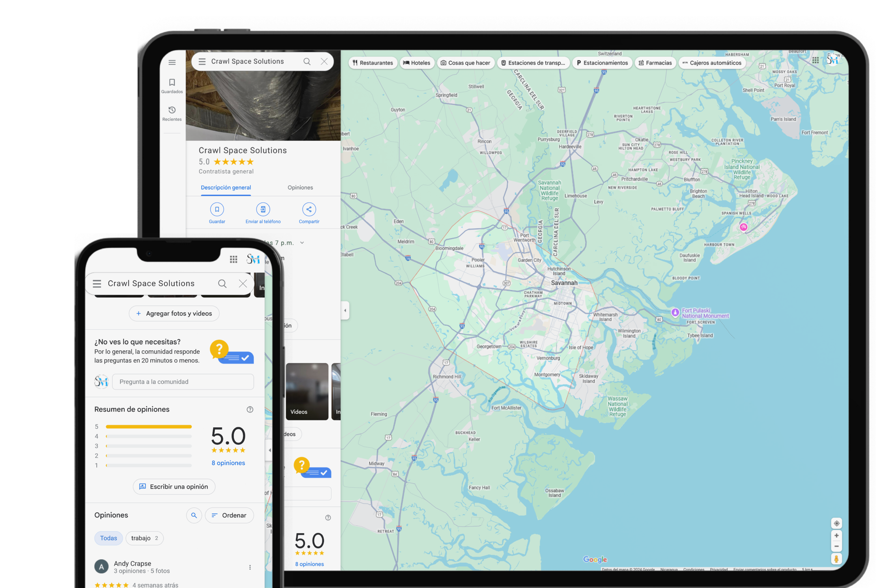
Task: Collapse the side panel with arrow tab
Action: tap(345, 310)
